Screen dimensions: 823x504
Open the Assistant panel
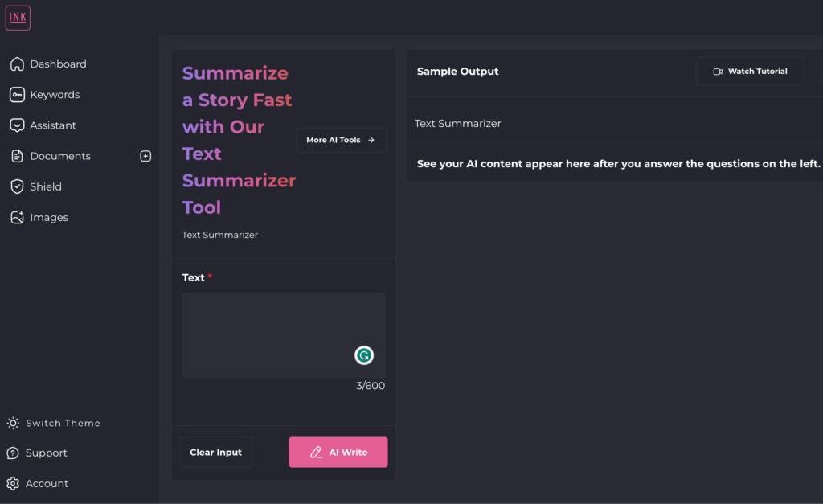click(51, 125)
